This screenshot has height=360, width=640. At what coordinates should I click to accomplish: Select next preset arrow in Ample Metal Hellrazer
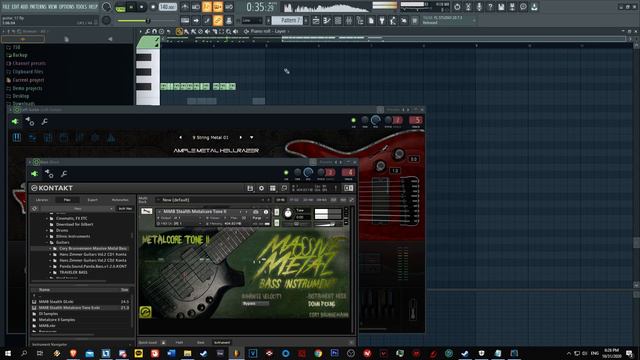pos(240,138)
